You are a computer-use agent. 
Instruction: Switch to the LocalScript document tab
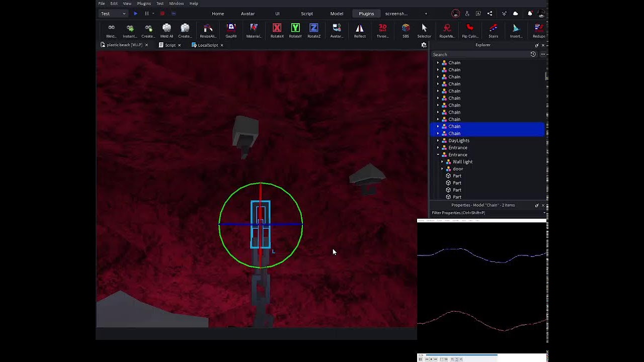pyautogui.click(x=208, y=45)
